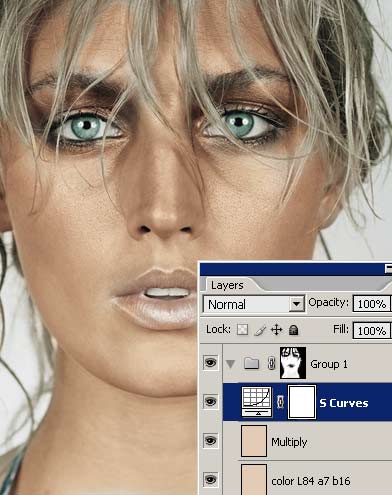Hide the Multiply layer
The image size is (392, 495).
pos(210,441)
